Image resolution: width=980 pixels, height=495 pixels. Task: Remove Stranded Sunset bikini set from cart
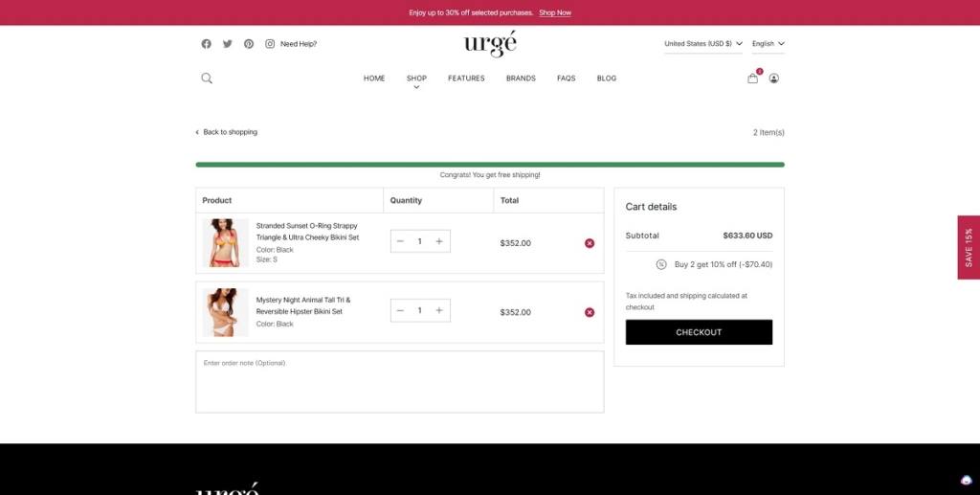coord(590,243)
